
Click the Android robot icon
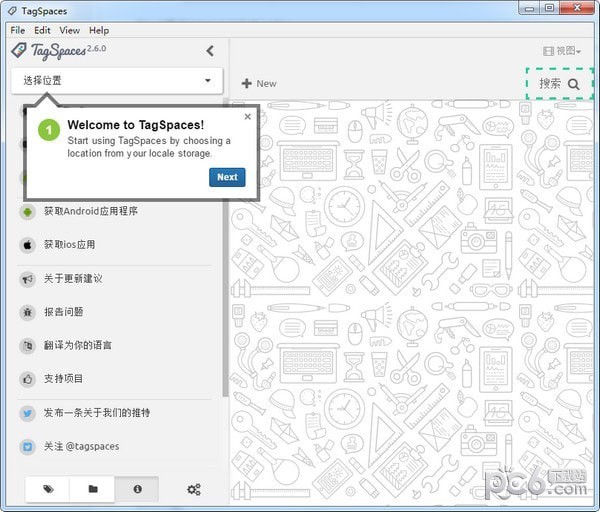click(28, 212)
